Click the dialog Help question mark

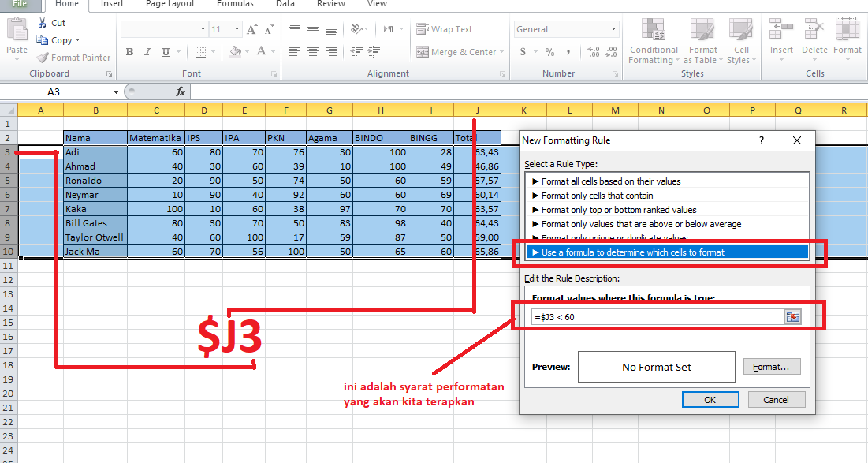tap(761, 140)
